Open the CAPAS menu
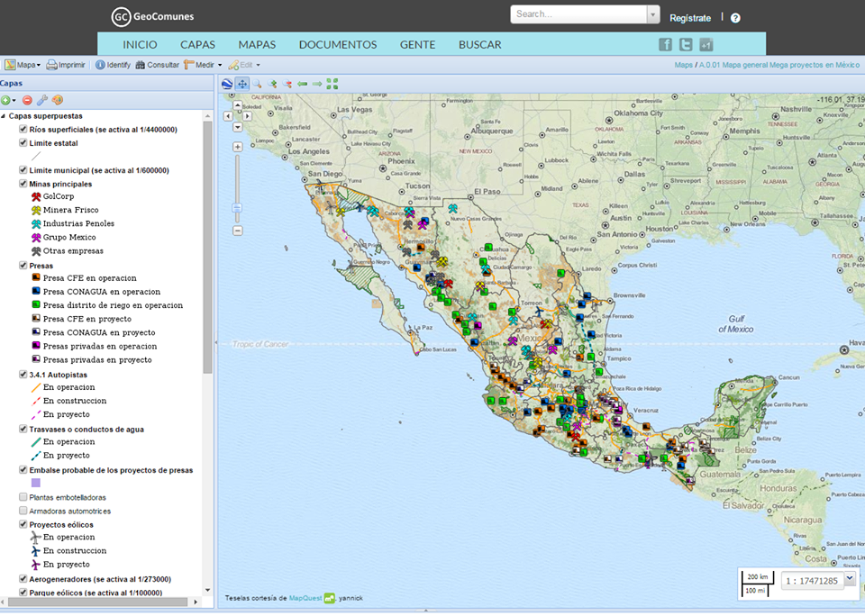This screenshot has width=865, height=616. coord(197,45)
